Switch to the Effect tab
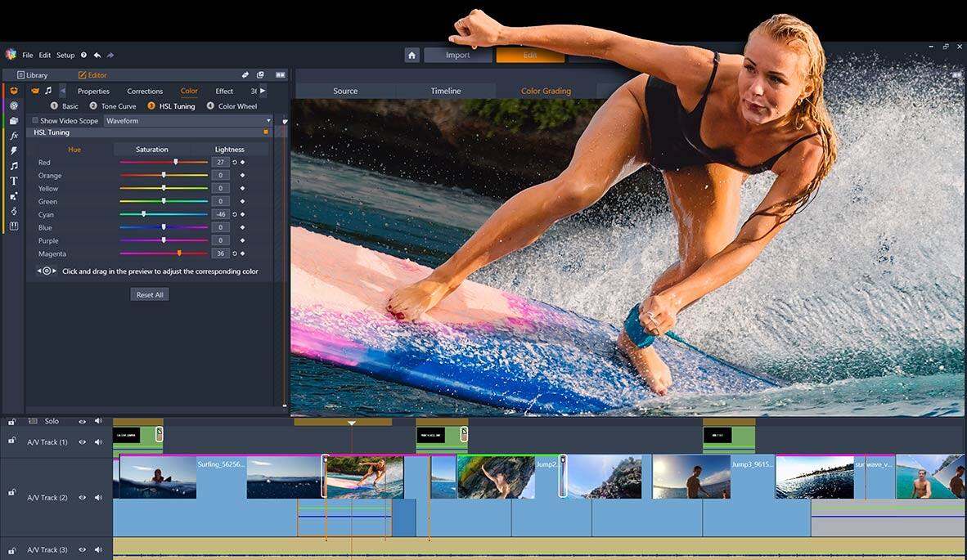This screenshot has height=560, width=967. [x=224, y=92]
